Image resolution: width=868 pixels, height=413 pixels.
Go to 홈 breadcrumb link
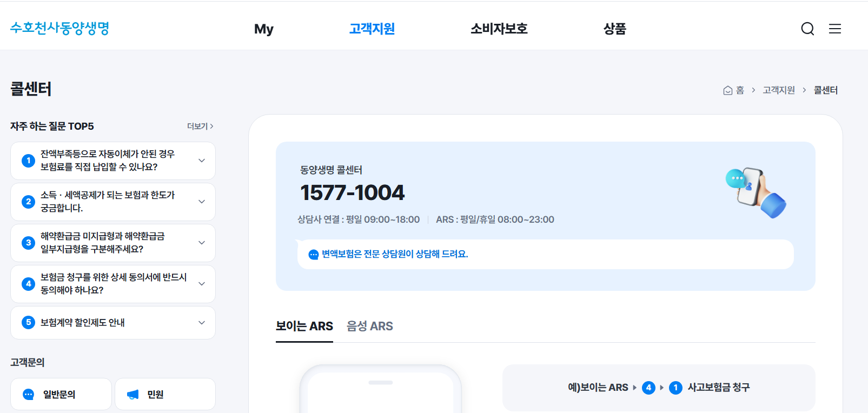pyautogui.click(x=734, y=90)
